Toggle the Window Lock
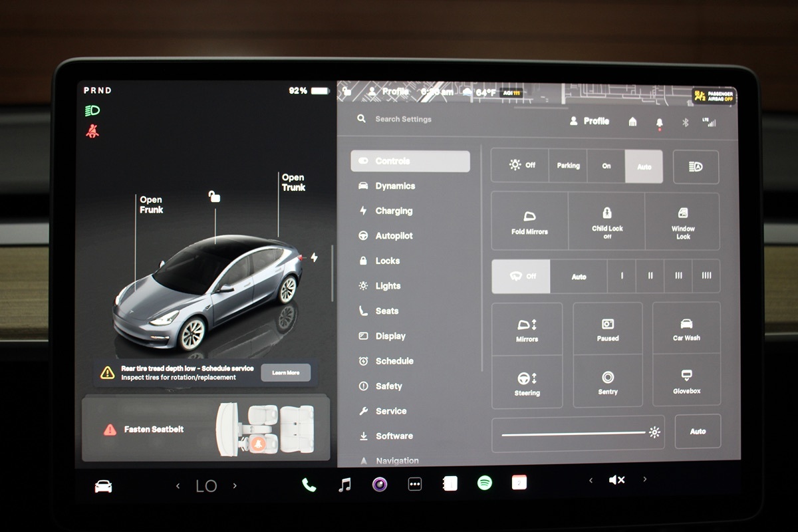The width and height of the screenshot is (798, 532). 683,221
